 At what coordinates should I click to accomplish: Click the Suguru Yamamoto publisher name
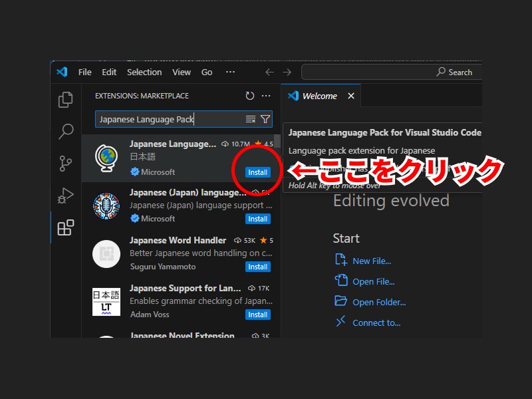[x=163, y=267]
